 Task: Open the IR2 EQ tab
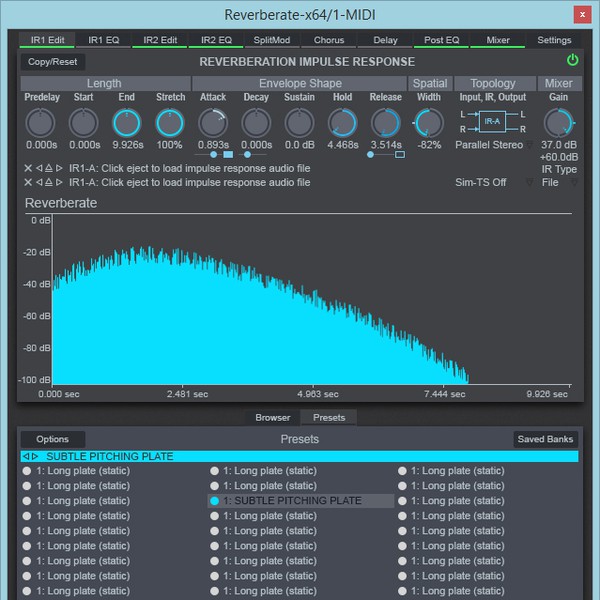coord(216,40)
